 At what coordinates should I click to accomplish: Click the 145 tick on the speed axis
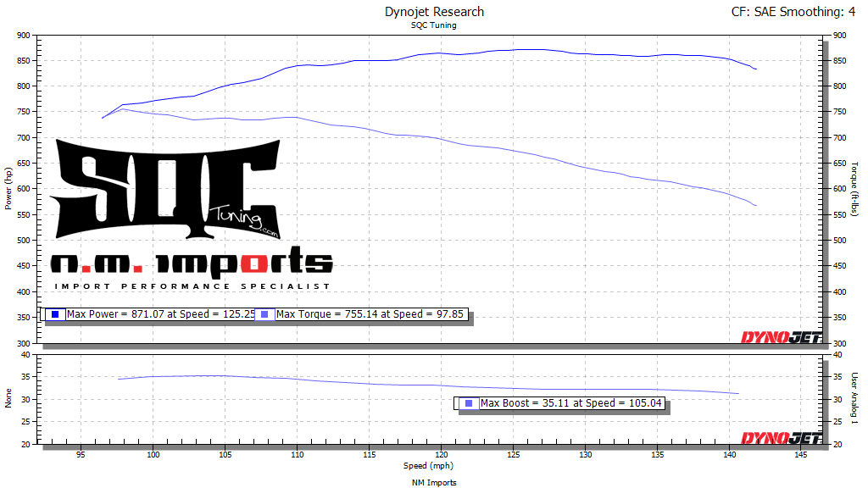pyautogui.click(x=801, y=455)
